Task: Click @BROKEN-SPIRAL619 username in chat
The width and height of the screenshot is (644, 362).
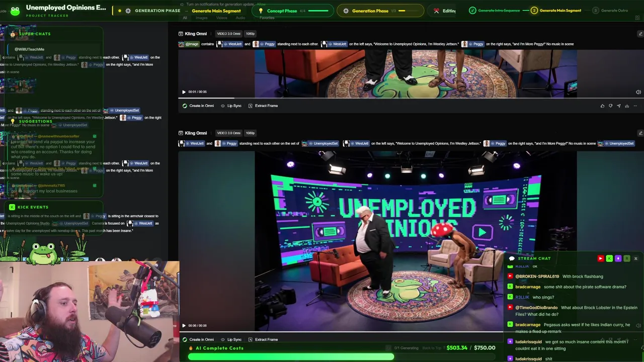Action: click(537, 277)
